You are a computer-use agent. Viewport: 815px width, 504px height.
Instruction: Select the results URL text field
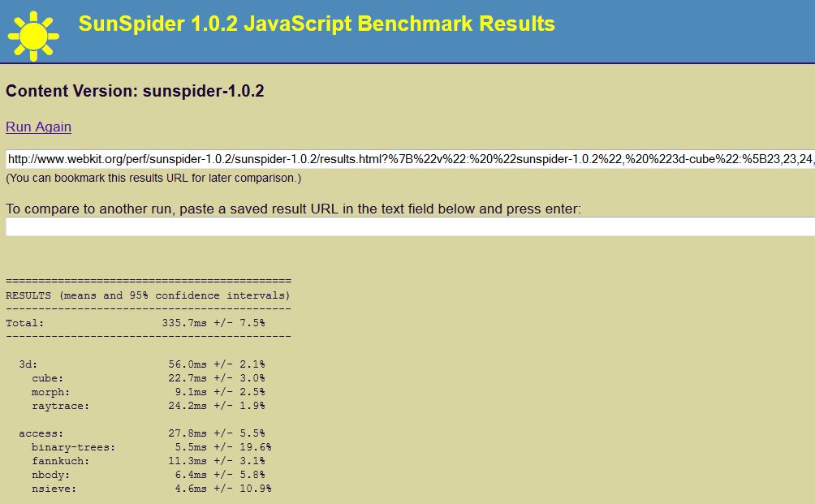tap(410, 159)
